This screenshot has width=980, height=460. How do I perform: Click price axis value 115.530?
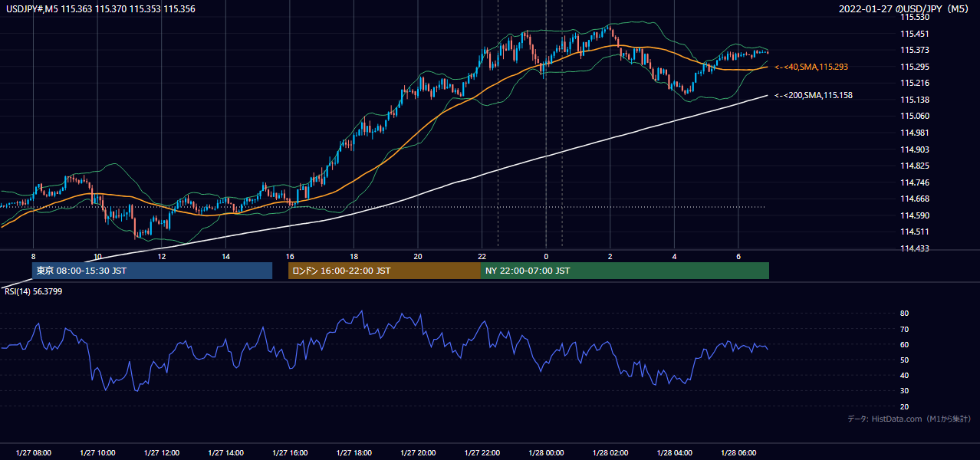[x=915, y=17]
